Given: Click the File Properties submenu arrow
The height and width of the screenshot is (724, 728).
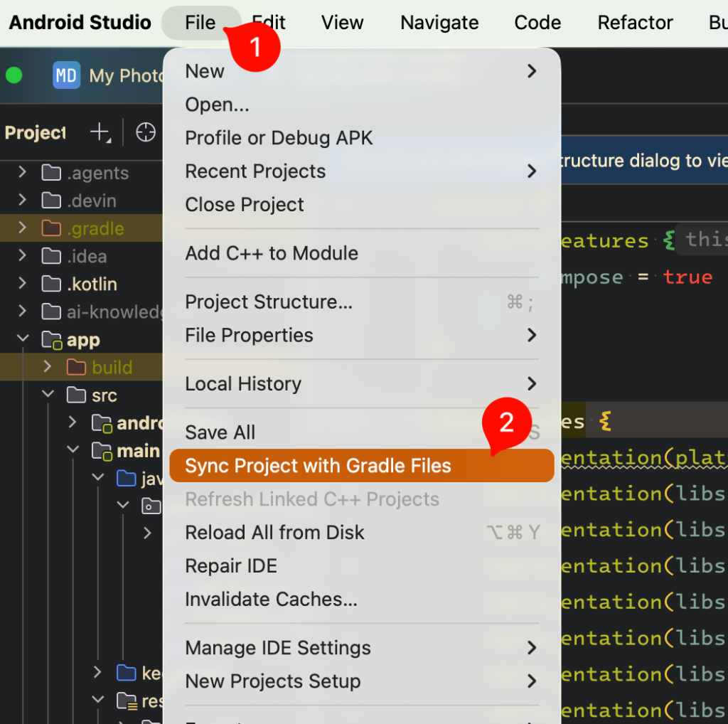Looking at the screenshot, I should (x=532, y=335).
